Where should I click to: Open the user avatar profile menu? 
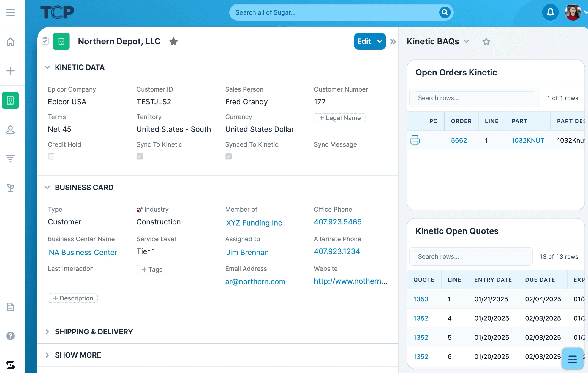click(x=573, y=12)
